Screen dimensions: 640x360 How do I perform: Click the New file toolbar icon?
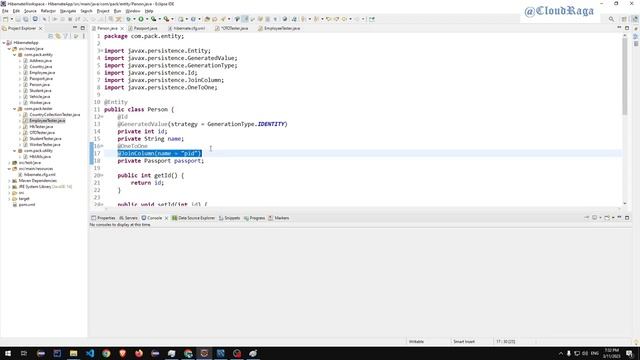5,19
